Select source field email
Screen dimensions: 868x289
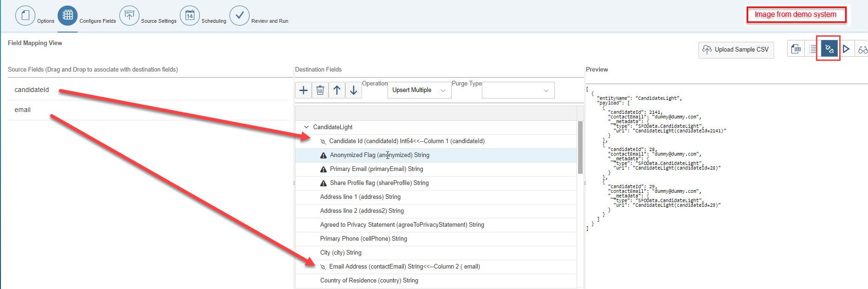148,110
